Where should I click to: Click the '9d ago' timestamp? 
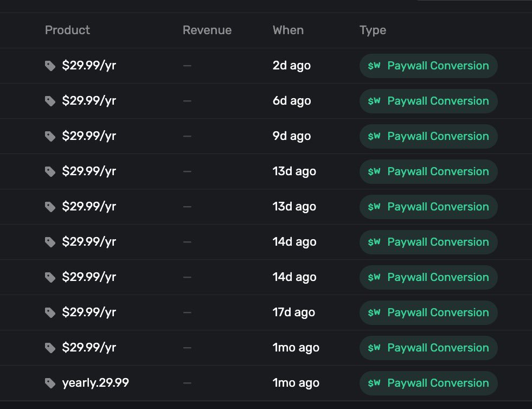point(292,136)
